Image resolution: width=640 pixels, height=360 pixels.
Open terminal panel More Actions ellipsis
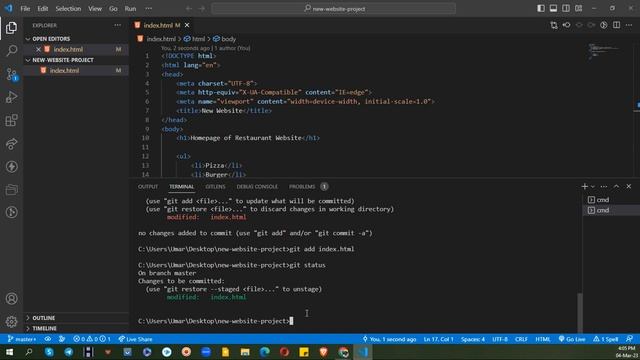(x=604, y=187)
